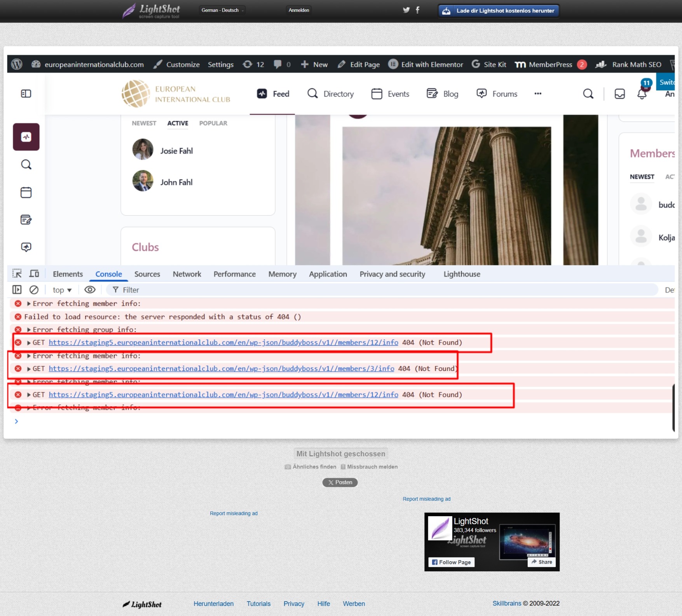Select the POPULAR members tab

click(x=213, y=123)
